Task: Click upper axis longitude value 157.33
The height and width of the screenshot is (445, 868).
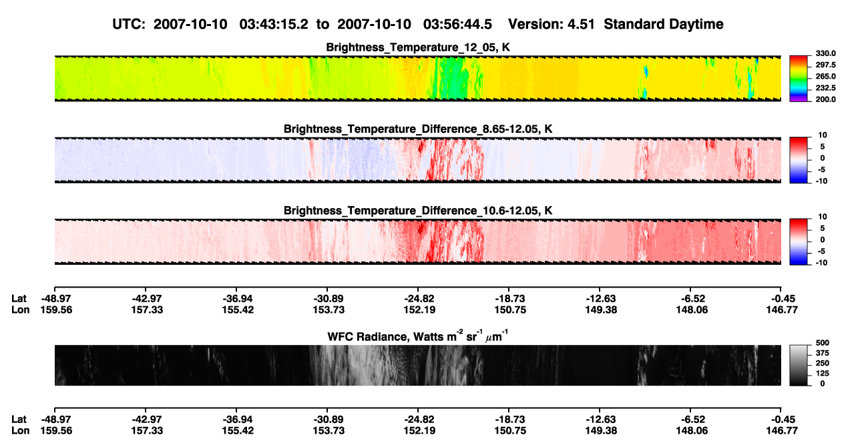Action: 145,310
